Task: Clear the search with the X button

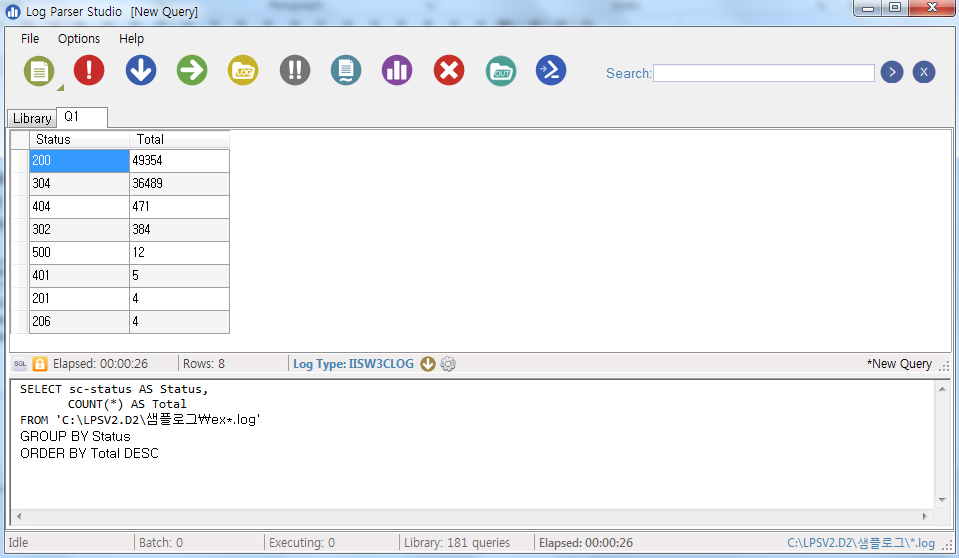Action: click(x=924, y=72)
